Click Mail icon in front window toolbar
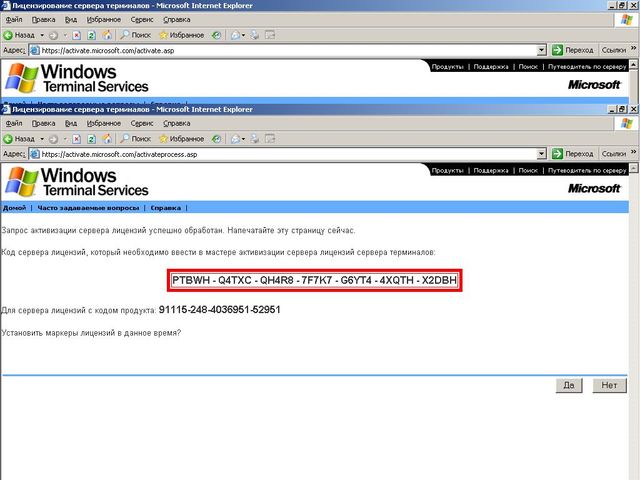The width and height of the screenshot is (640, 480). point(236,139)
